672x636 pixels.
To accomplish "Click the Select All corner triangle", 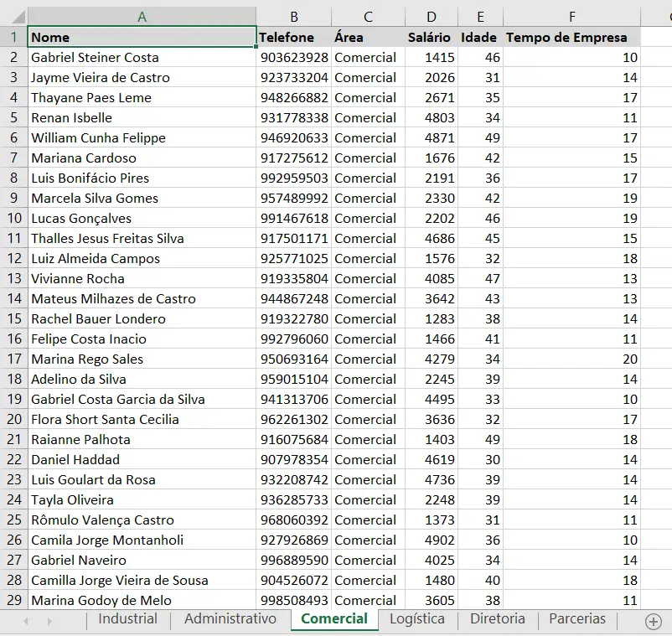I will pos(13,17).
